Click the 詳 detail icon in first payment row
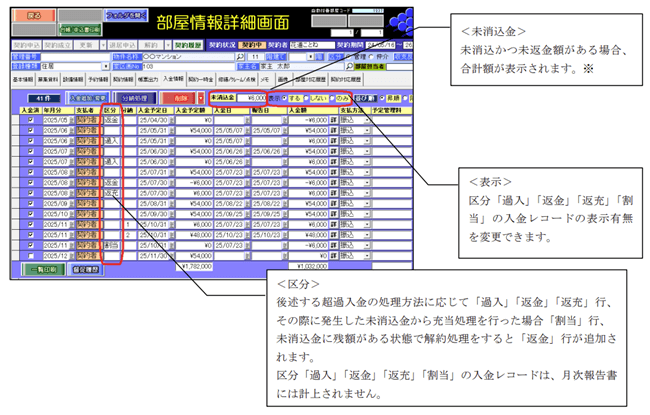 pyautogui.click(x=333, y=119)
